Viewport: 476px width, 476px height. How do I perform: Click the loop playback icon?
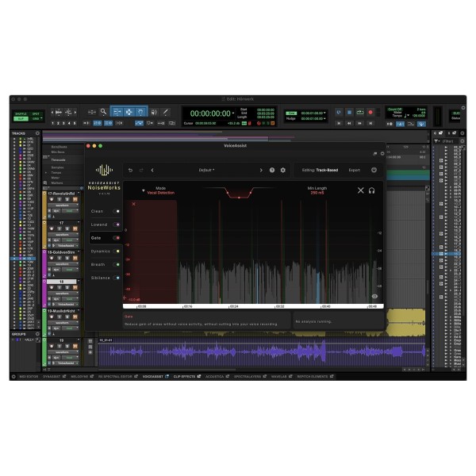click(360, 113)
